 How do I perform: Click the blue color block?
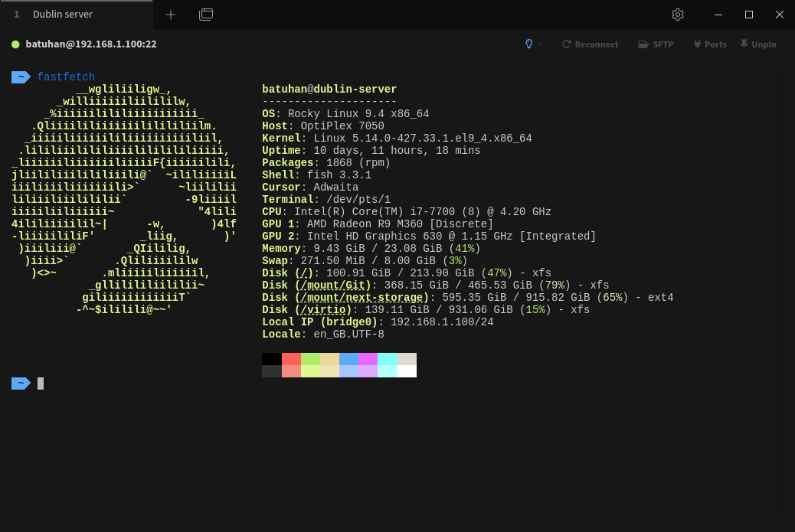point(348,359)
